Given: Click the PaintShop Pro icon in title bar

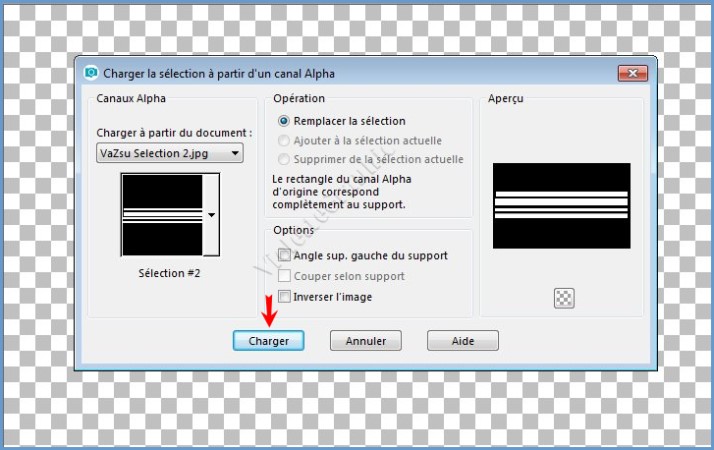Looking at the screenshot, I should 93,73.
